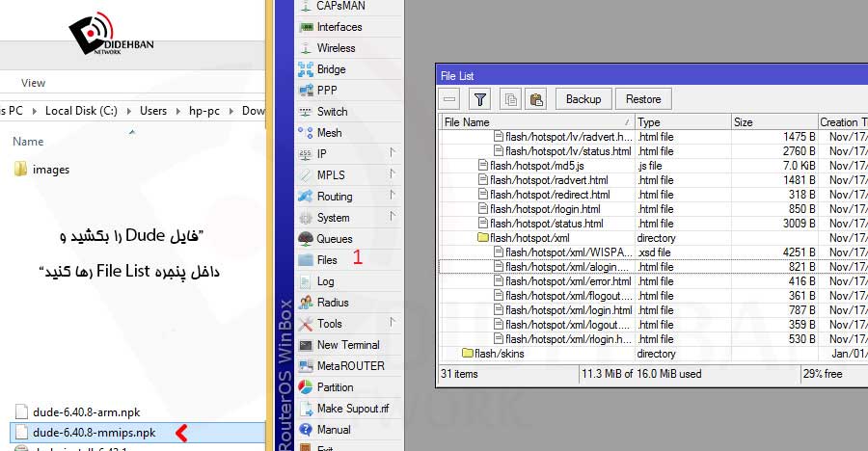
Task: Click the Mesh icon in sidebar
Action: pos(306,133)
